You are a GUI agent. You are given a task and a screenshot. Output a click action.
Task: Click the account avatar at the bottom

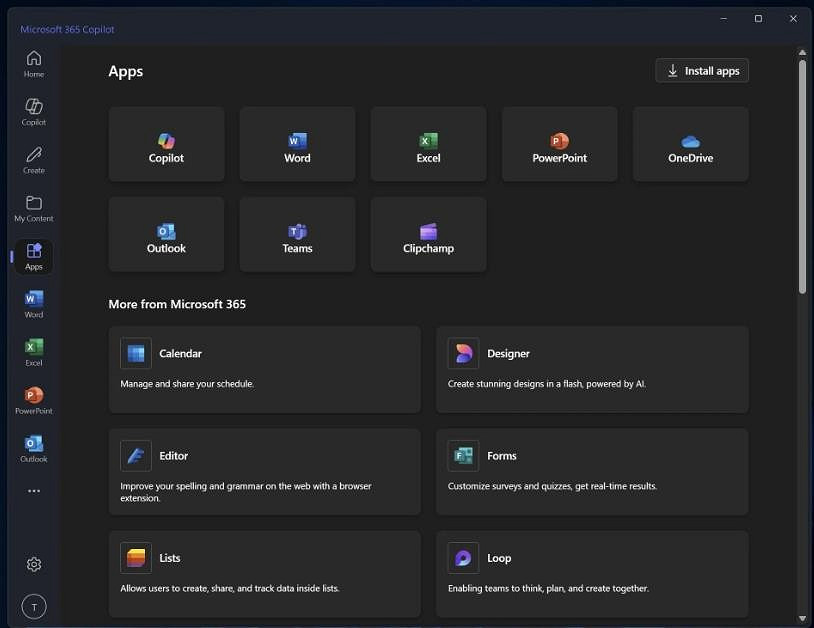33,606
